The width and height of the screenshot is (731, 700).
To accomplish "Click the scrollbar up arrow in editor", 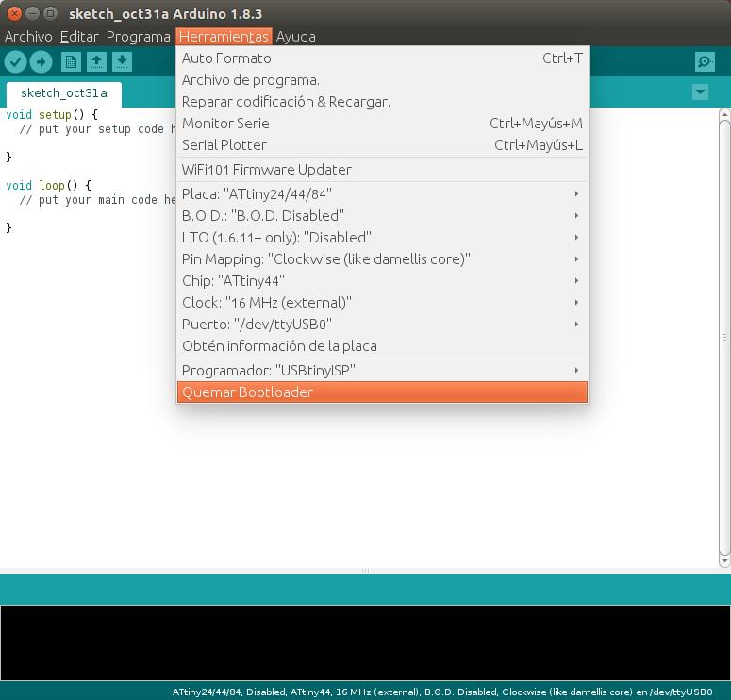I will point(724,114).
